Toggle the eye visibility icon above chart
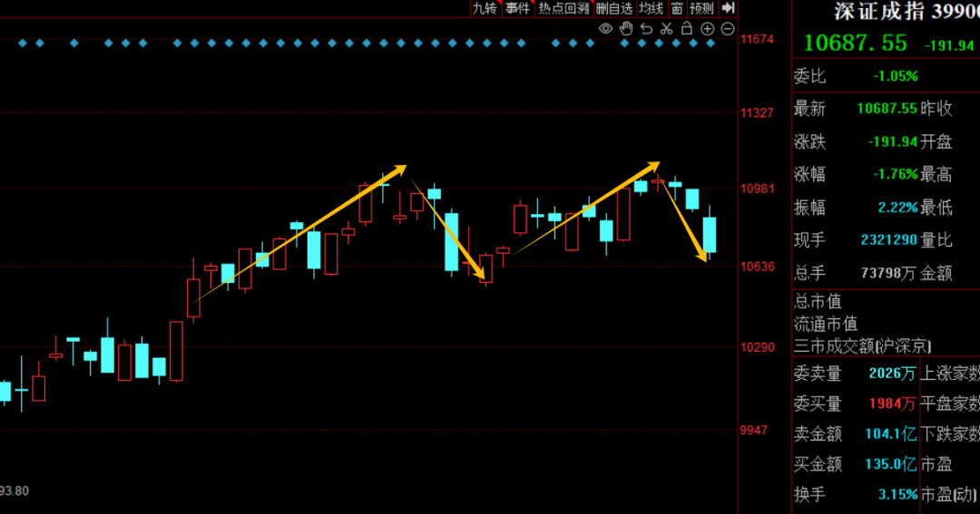 [x=605, y=29]
